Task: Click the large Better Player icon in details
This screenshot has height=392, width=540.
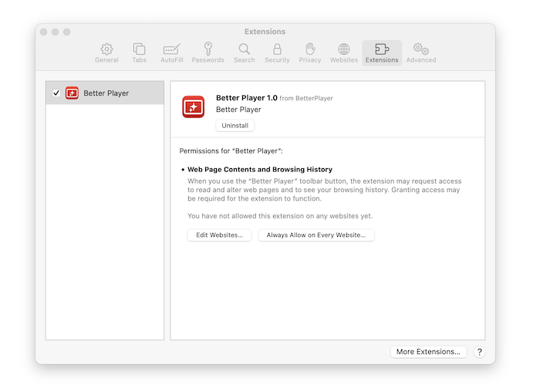Action: 193,106
